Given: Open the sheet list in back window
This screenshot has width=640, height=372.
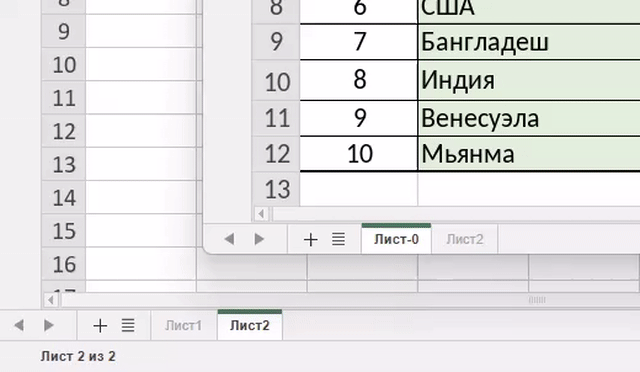Looking at the screenshot, I should click(128, 326).
